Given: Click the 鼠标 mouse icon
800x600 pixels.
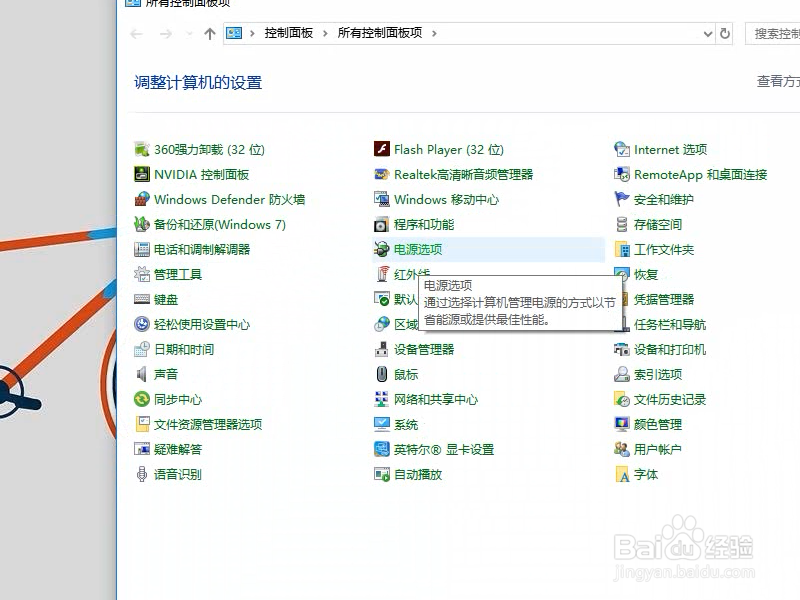Looking at the screenshot, I should click(382, 374).
